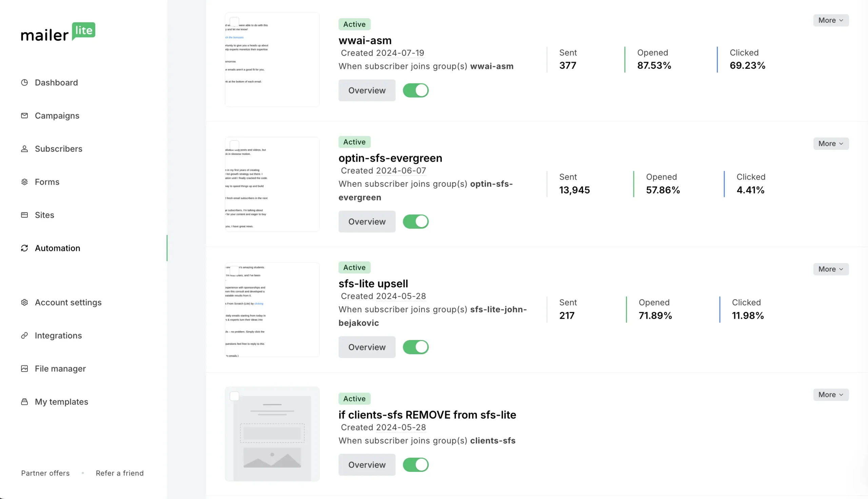Select Automation in the sidebar
Viewport: 868px width, 499px height.
point(58,248)
